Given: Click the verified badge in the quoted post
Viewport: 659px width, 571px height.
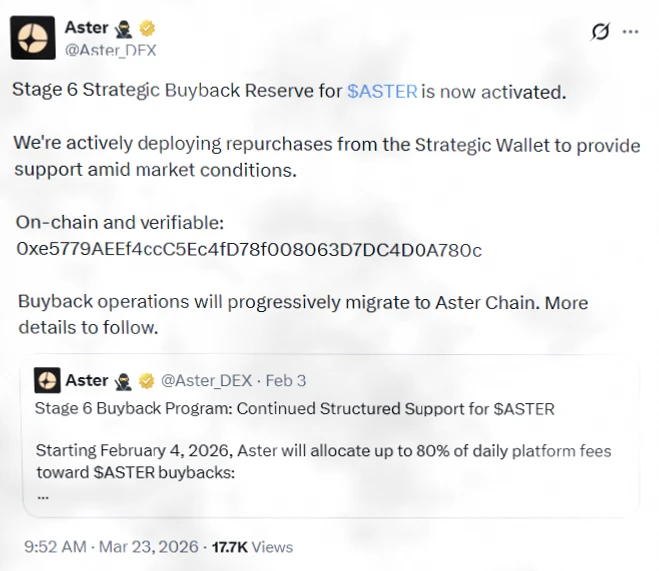Looking at the screenshot, I should [x=146, y=381].
